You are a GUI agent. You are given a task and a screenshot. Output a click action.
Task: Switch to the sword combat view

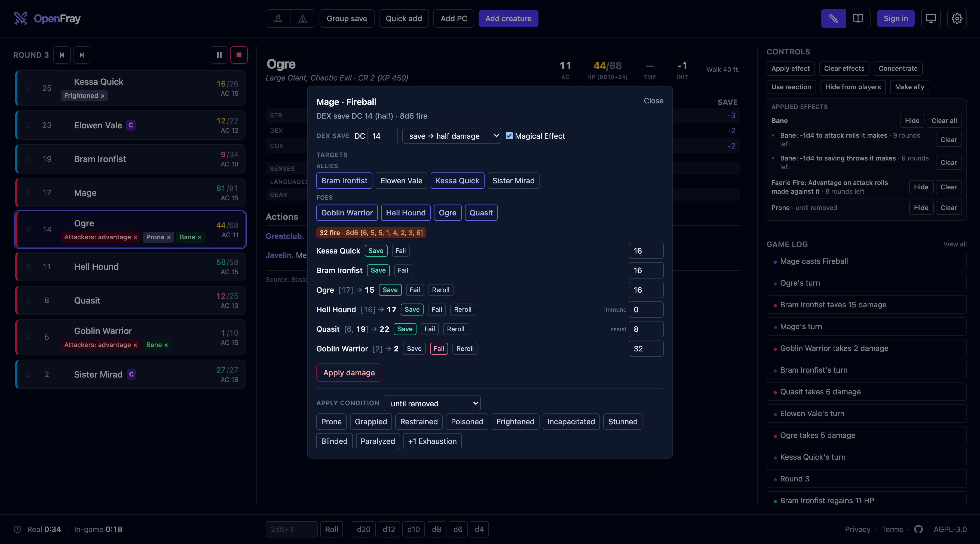pos(834,18)
